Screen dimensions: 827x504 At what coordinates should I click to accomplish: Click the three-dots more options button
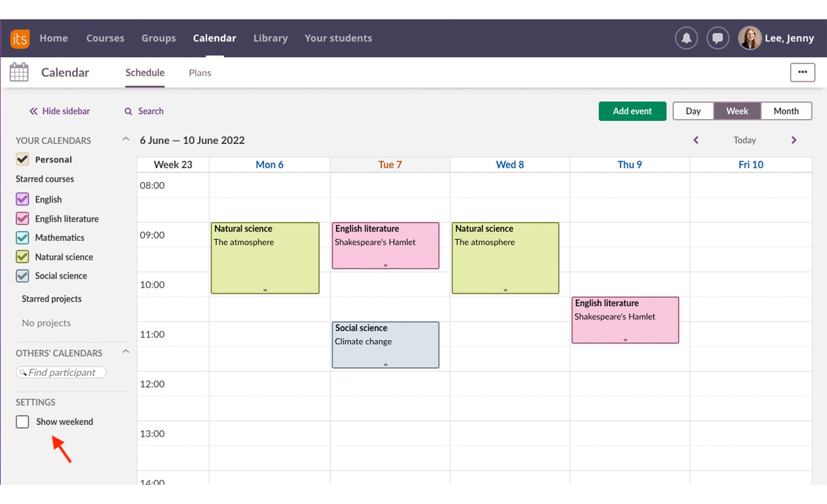[x=802, y=72]
